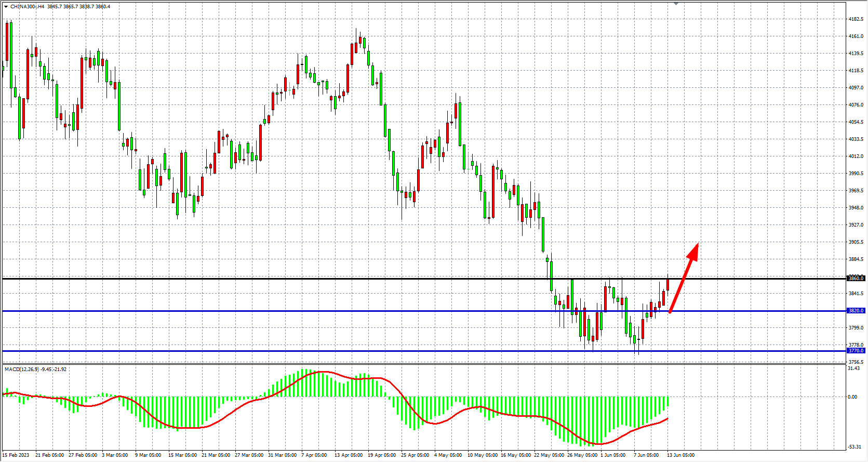Click the 0.00 MACD zero level label

click(x=852, y=397)
